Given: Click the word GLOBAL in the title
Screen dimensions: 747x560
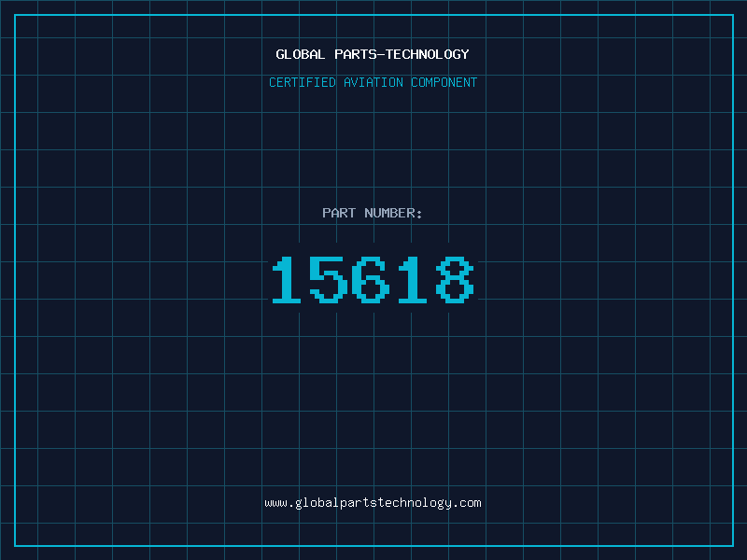Looking at the screenshot, I should (x=300, y=54).
